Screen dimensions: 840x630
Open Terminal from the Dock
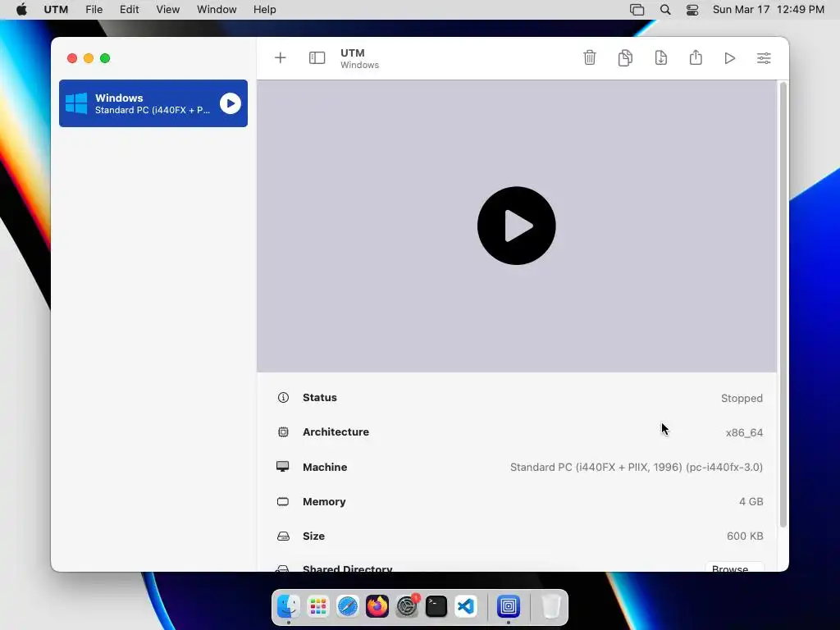click(x=436, y=606)
